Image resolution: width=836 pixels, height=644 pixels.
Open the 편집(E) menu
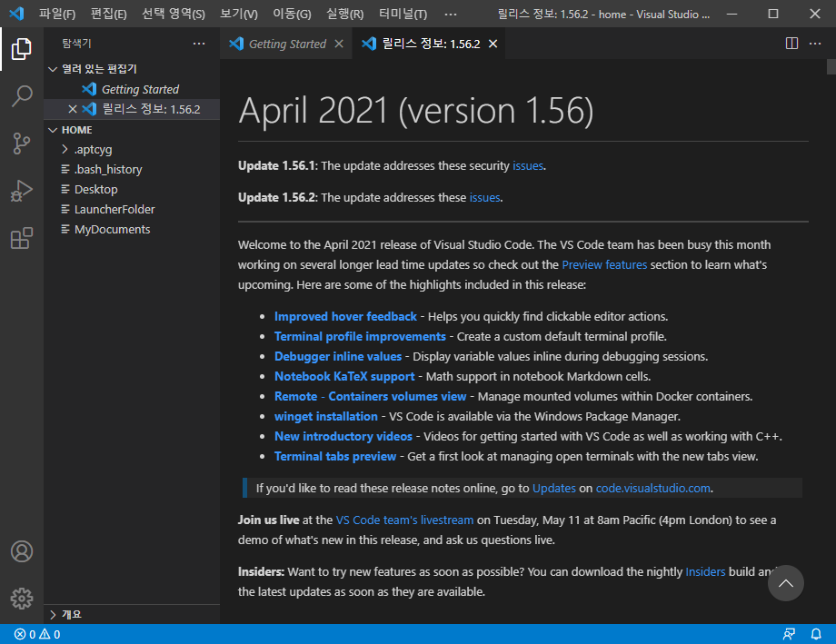(x=109, y=14)
